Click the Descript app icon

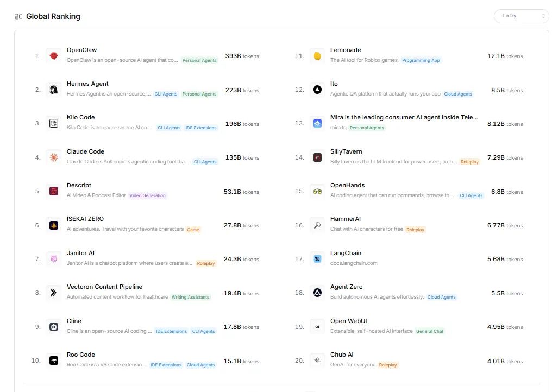(54, 191)
